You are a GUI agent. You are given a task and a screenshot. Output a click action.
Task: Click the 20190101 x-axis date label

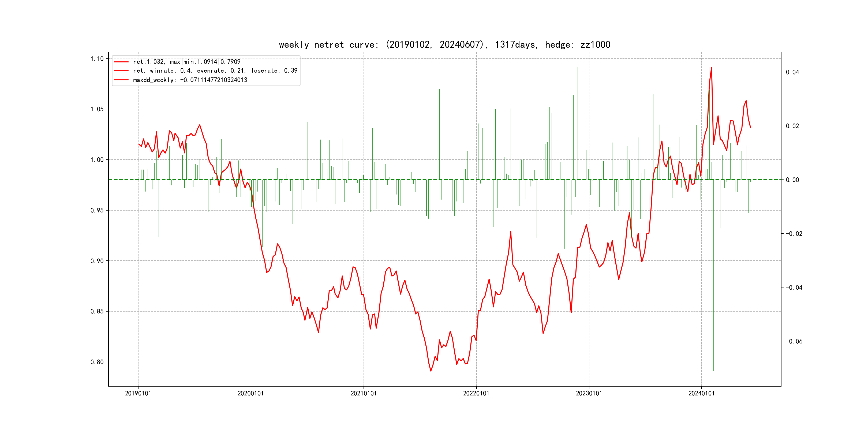(138, 393)
